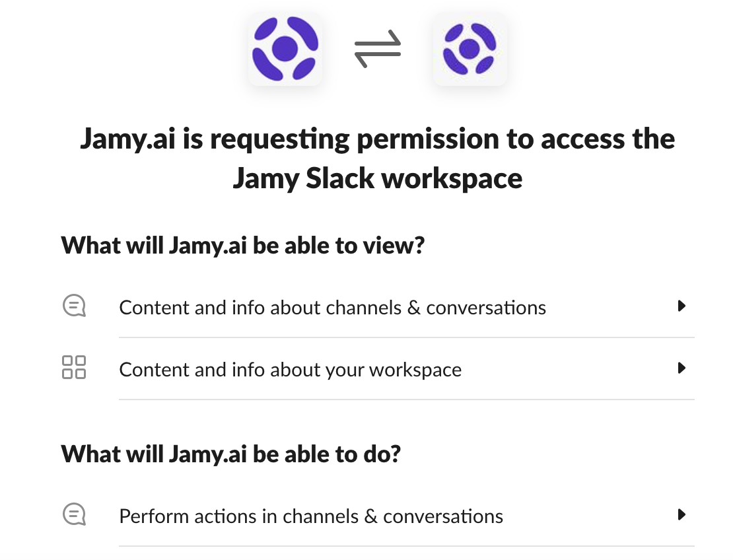Click 'What will Jamy.ai be able to view?' heading
The height and width of the screenshot is (560, 733).
tap(242, 246)
